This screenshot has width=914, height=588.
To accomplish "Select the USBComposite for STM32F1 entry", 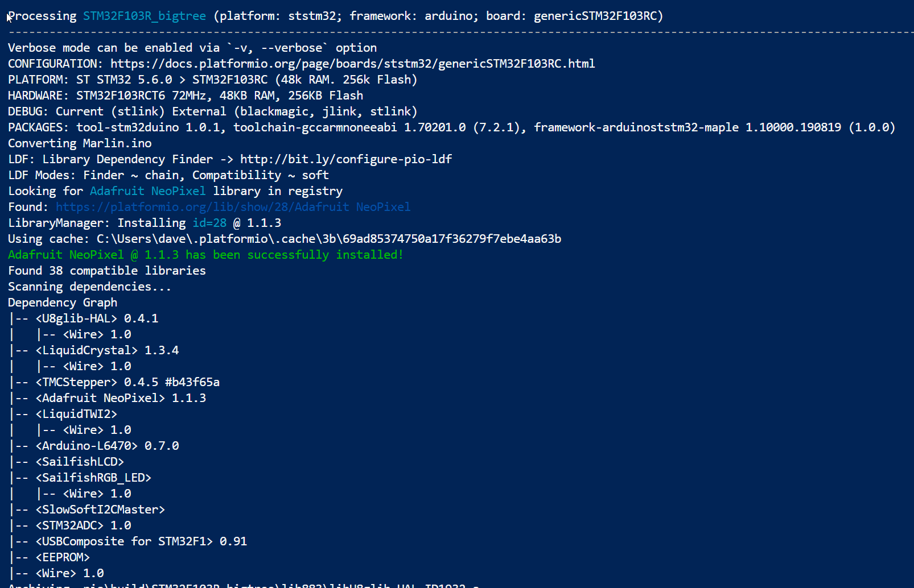I will click(x=141, y=541).
